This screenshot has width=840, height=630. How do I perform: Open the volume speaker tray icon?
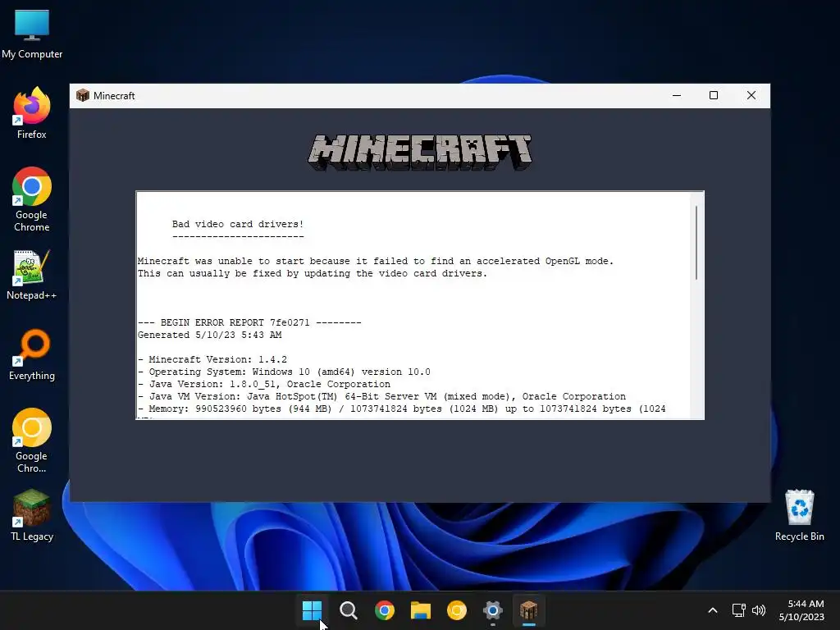point(759,610)
